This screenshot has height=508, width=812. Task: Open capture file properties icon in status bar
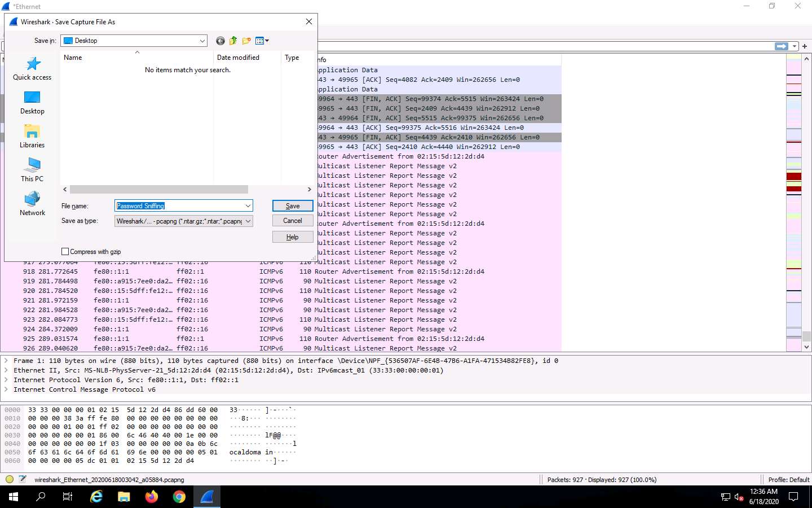coord(23,479)
